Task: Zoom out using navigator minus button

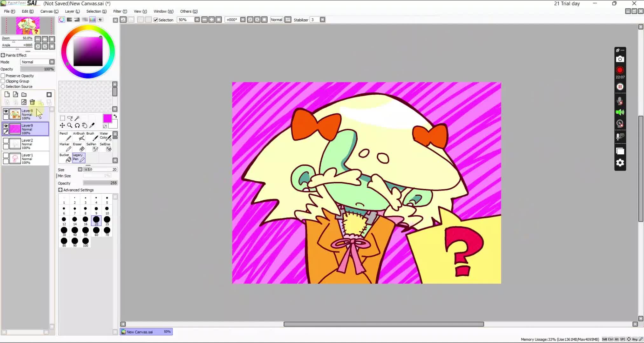Action: click(38, 39)
